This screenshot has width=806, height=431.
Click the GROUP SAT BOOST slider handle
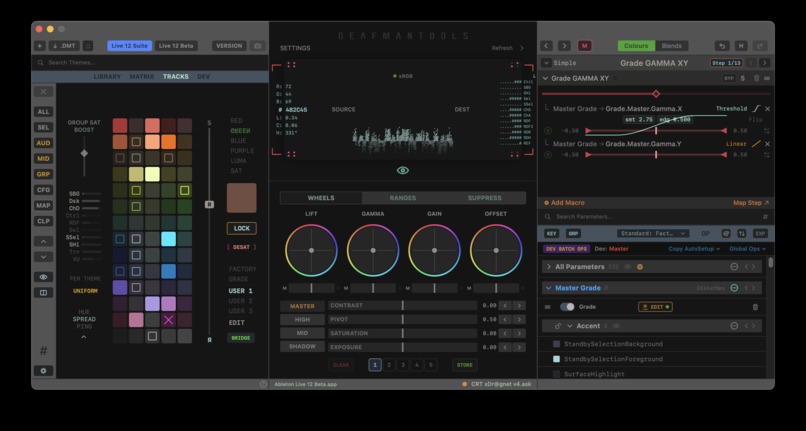[84, 153]
